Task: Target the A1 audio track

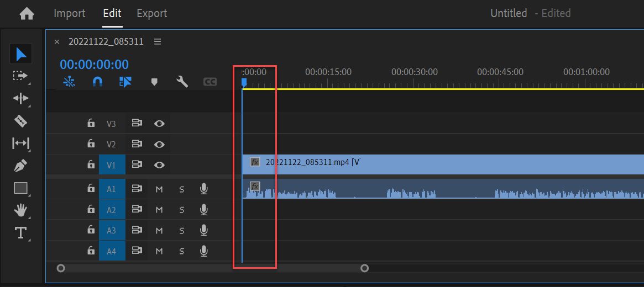Action: [111, 189]
